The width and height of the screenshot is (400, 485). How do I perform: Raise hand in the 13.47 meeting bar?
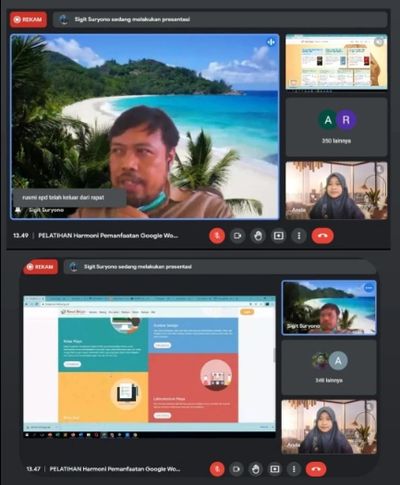click(x=256, y=469)
